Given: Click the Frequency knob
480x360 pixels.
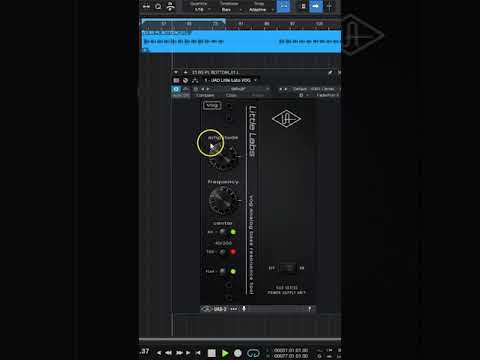Looking at the screenshot, I should 224,200.
